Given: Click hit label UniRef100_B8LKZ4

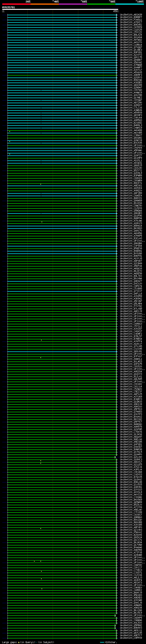Looking at the screenshot, I should (131, 35).
